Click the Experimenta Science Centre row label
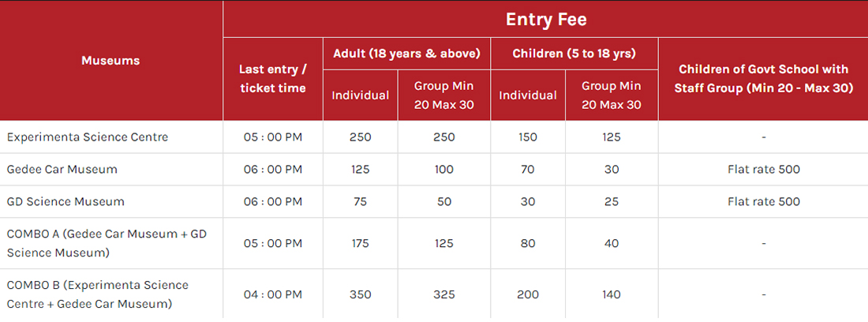Screen dimensions: 868x322 (88, 137)
